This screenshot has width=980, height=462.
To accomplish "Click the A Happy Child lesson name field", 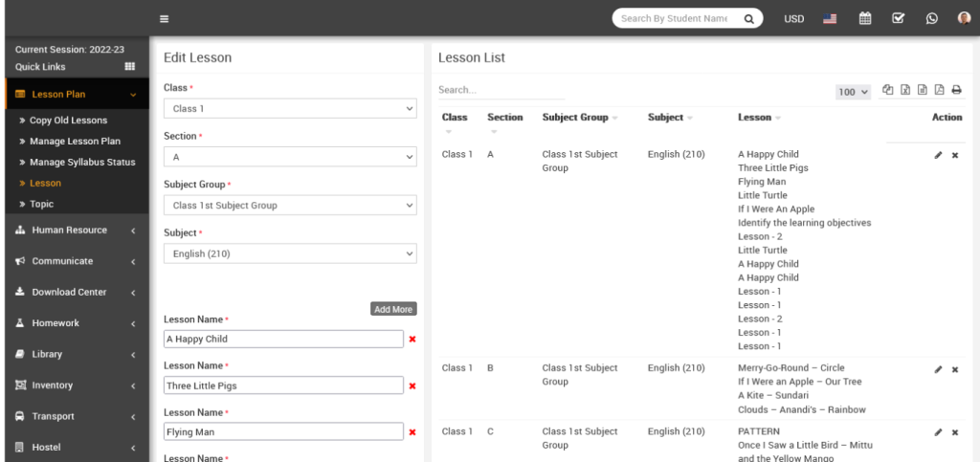I will point(283,339).
